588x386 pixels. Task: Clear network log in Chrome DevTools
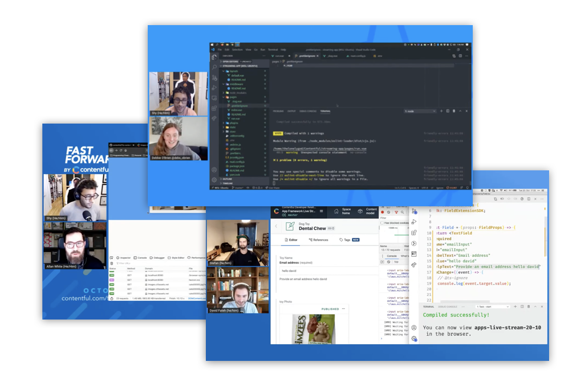(389, 212)
